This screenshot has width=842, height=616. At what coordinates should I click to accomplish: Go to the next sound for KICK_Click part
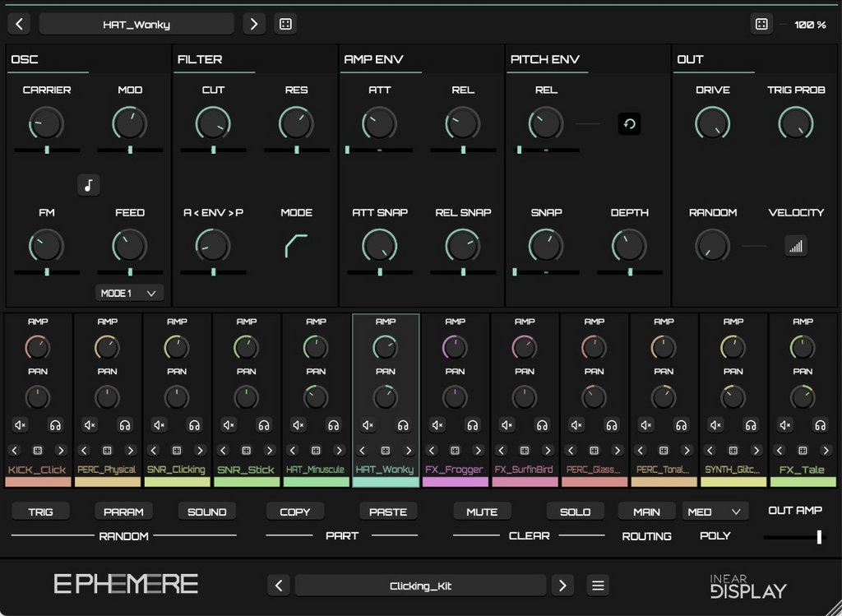coord(61,450)
